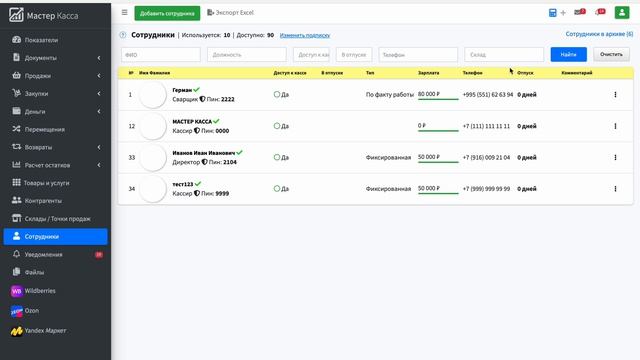
Task: Open the Доступ к кассе filter dropdown
Action: tap(311, 55)
